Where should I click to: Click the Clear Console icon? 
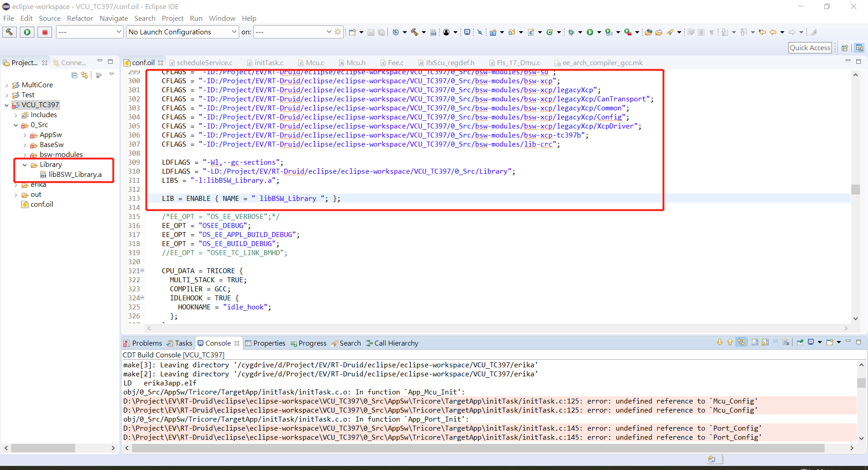click(786, 342)
